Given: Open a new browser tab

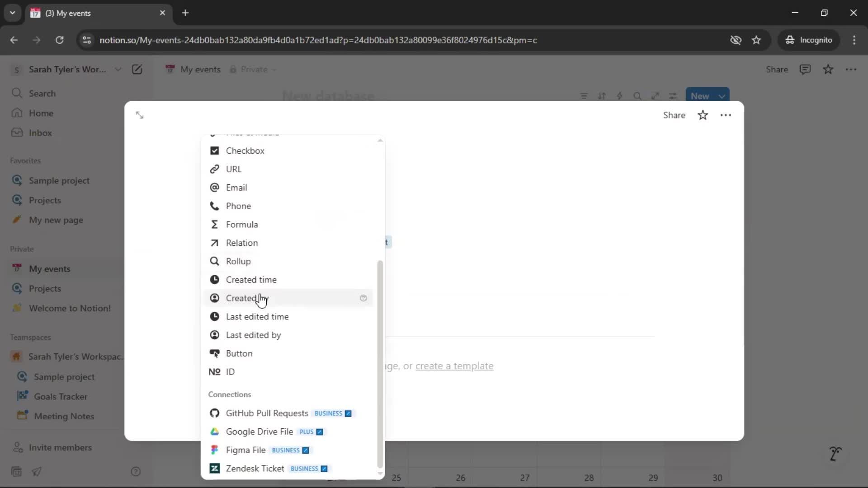Looking at the screenshot, I should pos(185,13).
